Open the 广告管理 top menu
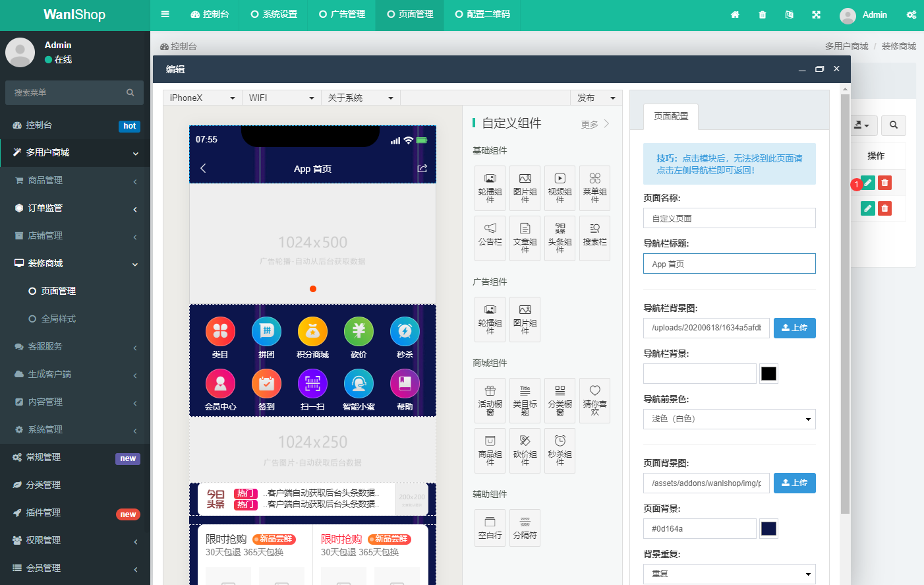The image size is (924, 585). 341,14
